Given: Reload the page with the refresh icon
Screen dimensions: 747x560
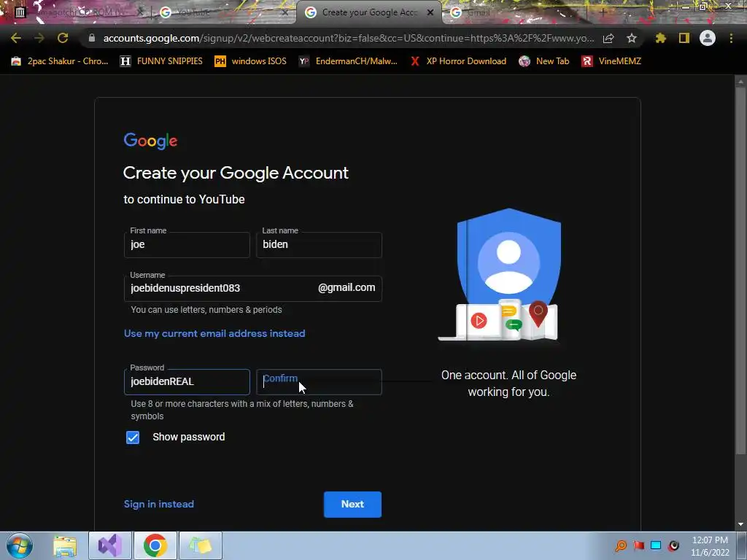Looking at the screenshot, I should click(x=63, y=38).
